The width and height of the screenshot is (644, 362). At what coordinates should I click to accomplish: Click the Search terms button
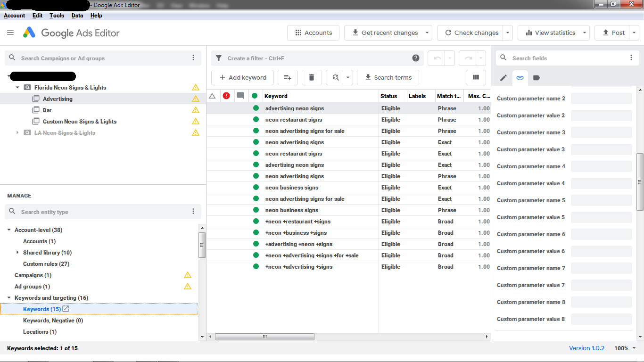pyautogui.click(x=388, y=77)
